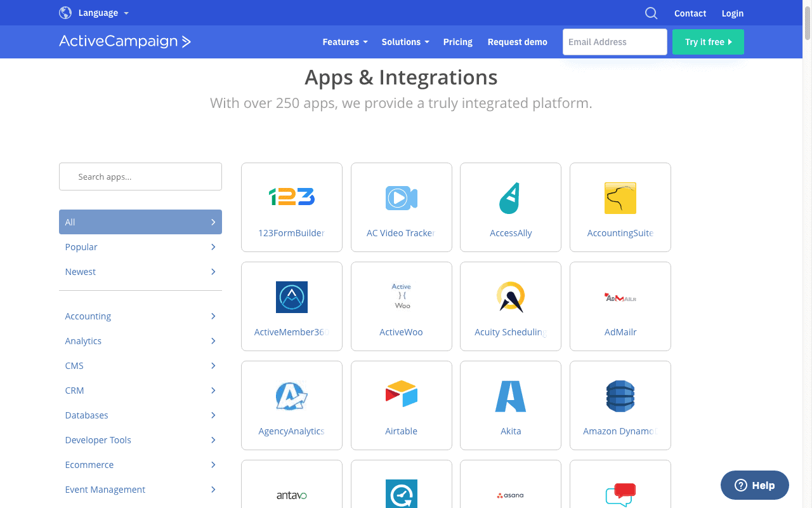Open the AccessAlly name link

(511, 233)
